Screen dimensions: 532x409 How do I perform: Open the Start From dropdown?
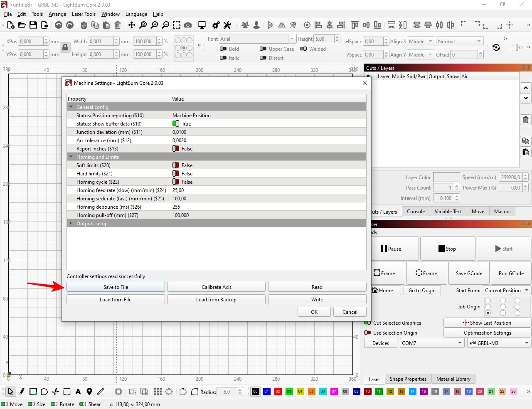[507, 291]
